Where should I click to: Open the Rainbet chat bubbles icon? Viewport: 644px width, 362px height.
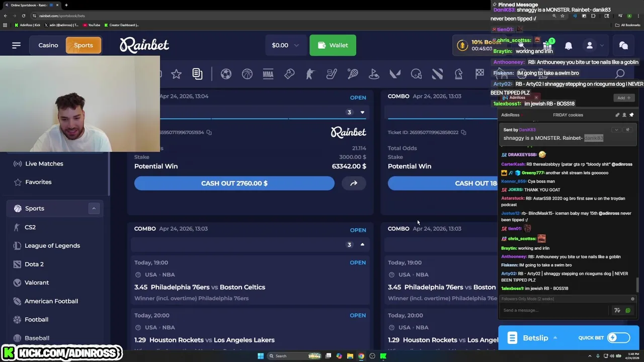pos(623,45)
